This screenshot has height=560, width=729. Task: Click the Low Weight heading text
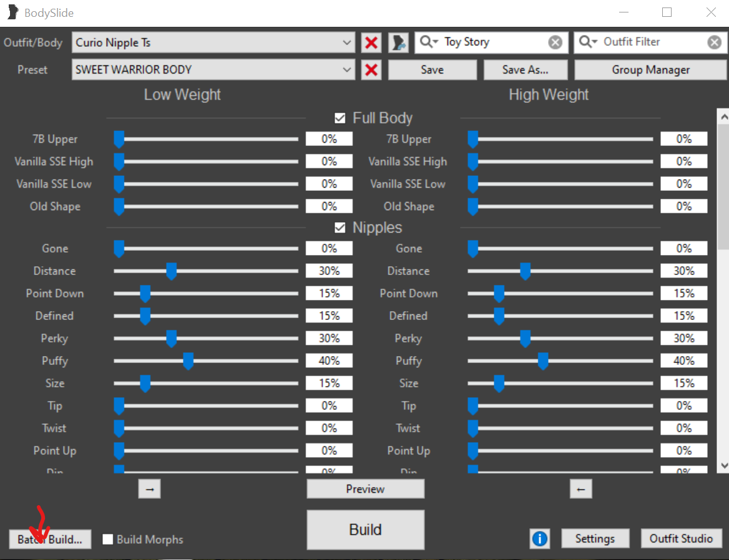[x=182, y=95]
